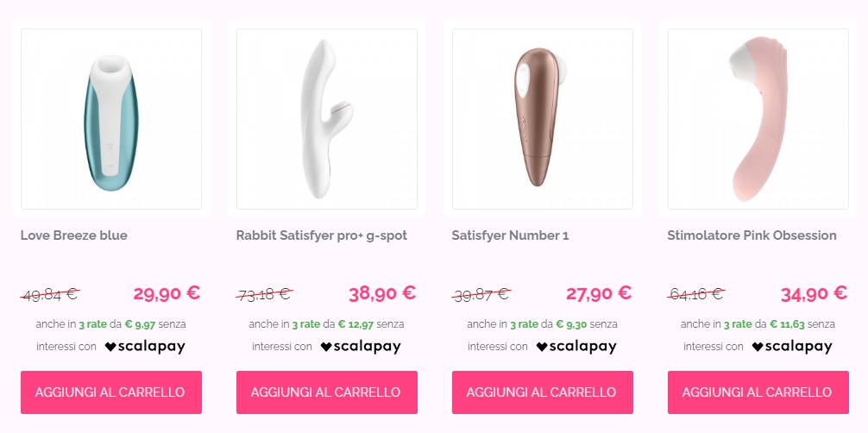868x433 pixels.
Task: Add Rabbit Satisfyer pro+ to cart
Action: click(x=327, y=392)
